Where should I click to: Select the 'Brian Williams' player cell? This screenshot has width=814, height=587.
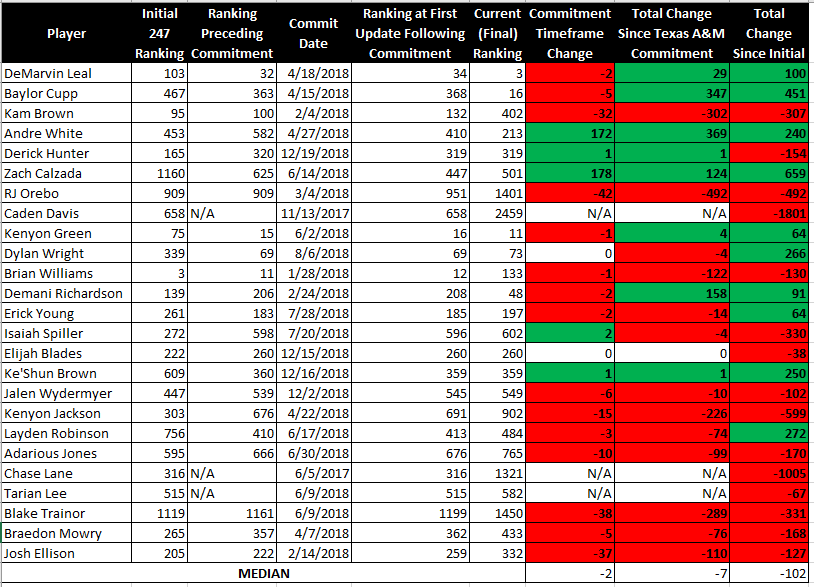pos(66,274)
